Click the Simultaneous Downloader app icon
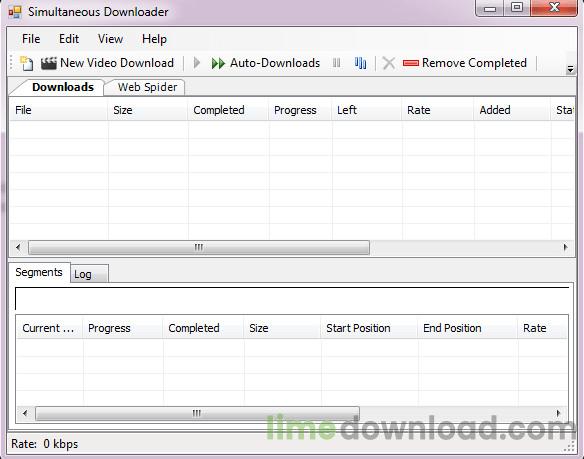 tap(15, 12)
